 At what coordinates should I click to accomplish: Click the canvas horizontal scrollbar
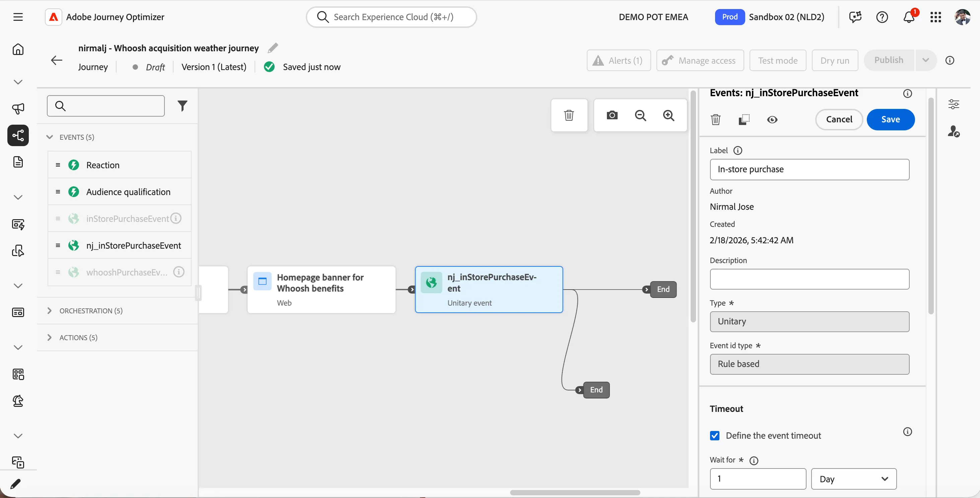pyautogui.click(x=575, y=493)
